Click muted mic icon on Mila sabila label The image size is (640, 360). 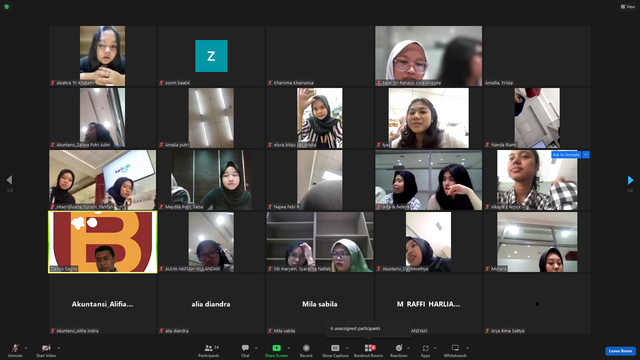click(270, 331)
